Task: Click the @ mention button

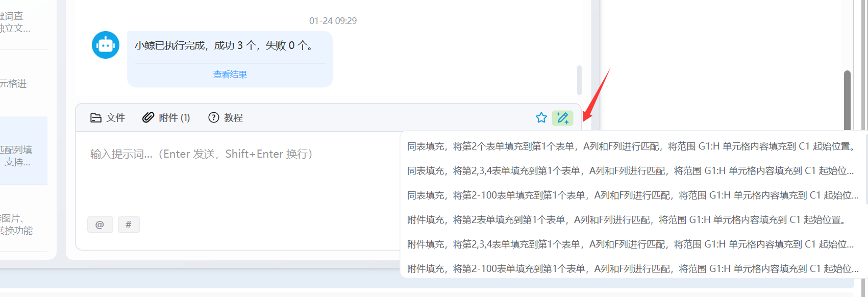Action: click(100, 225)
